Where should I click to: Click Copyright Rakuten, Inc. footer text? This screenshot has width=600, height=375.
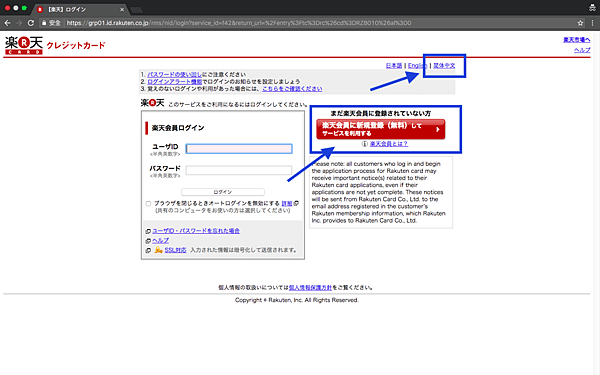tap(297, 300)
